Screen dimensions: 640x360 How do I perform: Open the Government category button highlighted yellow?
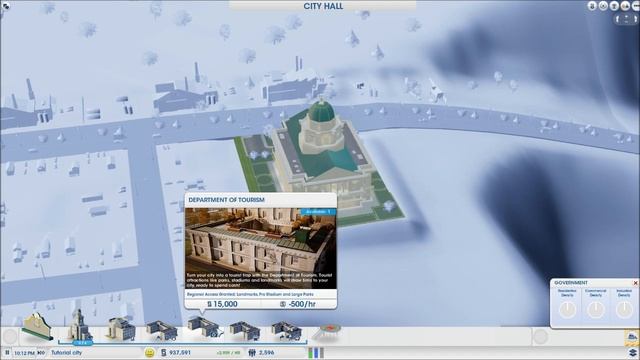tap(631, 338)
